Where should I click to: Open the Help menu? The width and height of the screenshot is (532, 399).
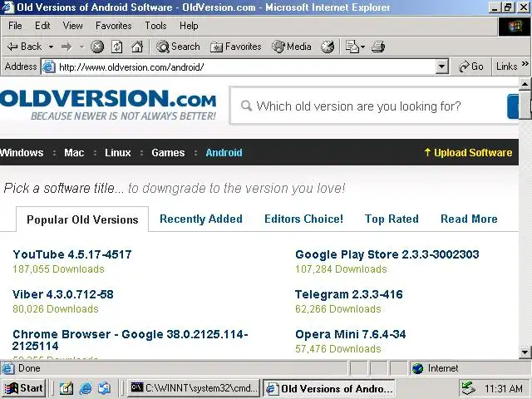coord(189,26)
